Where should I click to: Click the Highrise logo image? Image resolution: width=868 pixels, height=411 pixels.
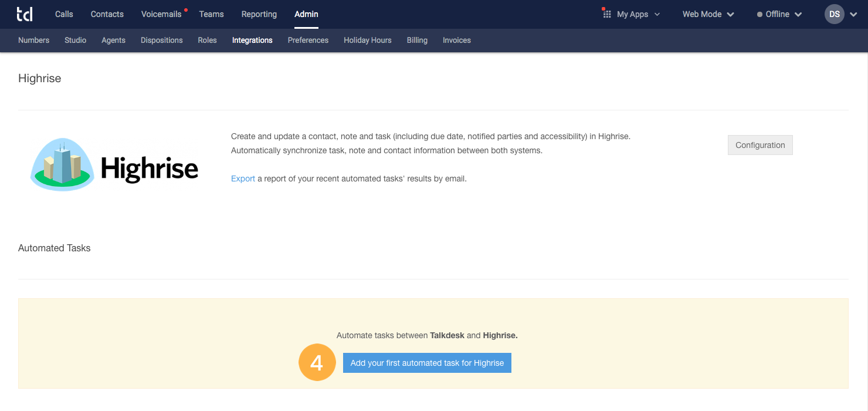tap(114, 164)
